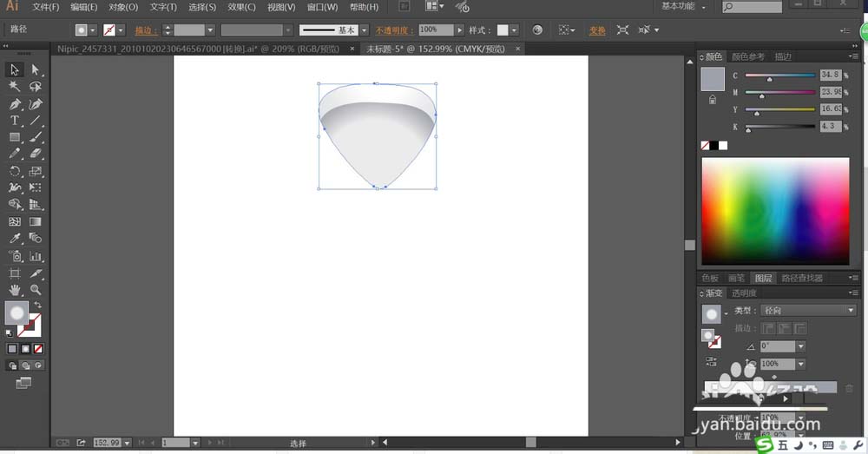
Task: Click the opacity 100% input field
Action: 436,30
